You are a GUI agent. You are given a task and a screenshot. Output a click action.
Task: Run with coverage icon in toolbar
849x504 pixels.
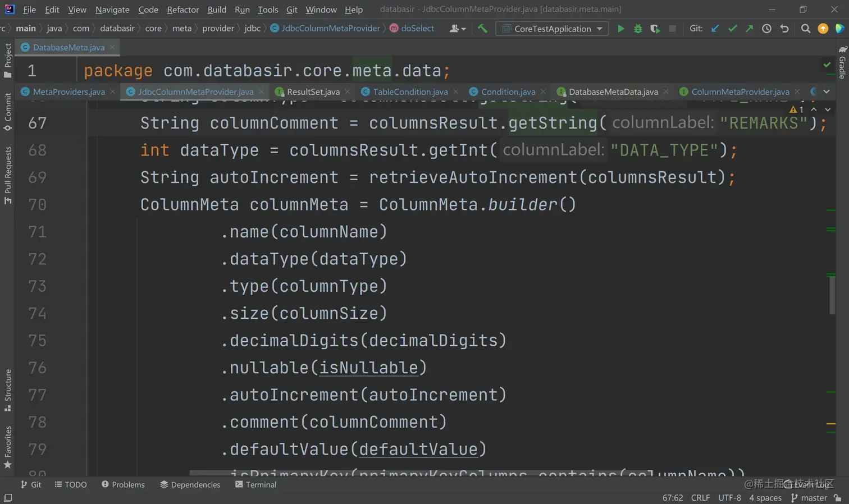[x=655, y=29]
